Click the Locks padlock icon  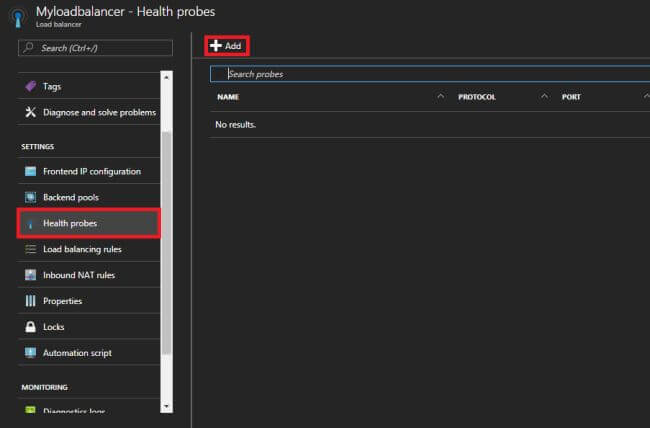click(x=31, y=326)
